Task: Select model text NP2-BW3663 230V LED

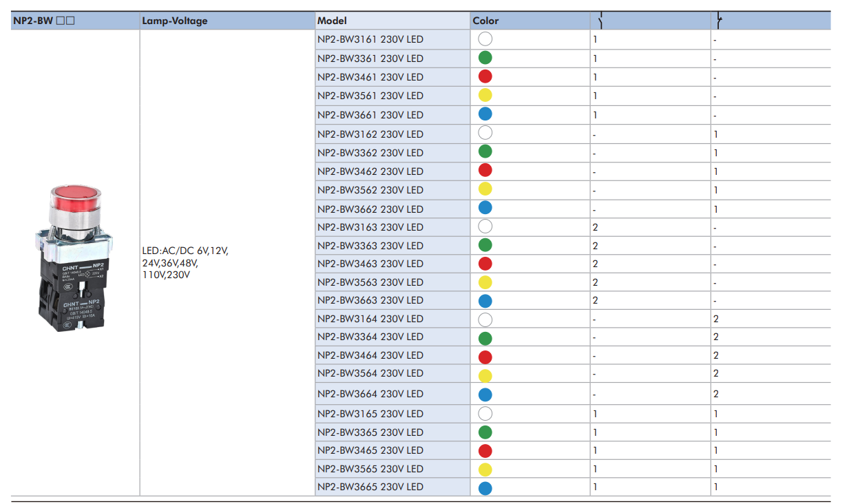Action: (x=370, y=300)
